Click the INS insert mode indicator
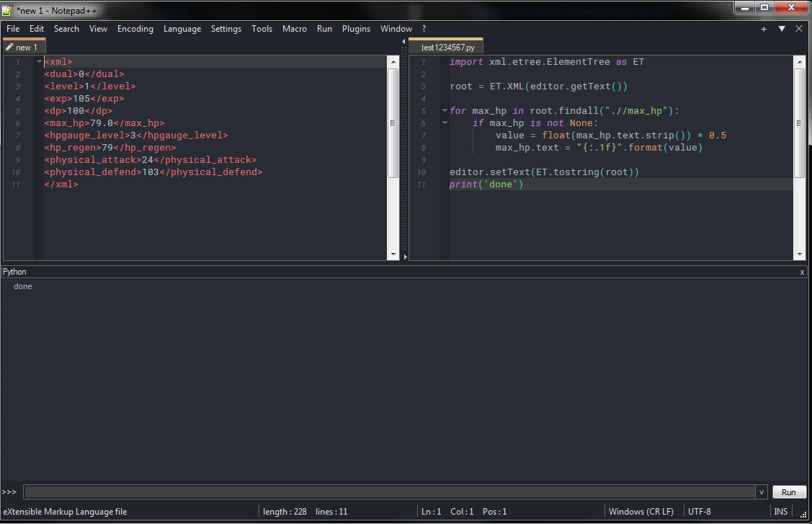Screen dimensions: 812x524 coord(780,512)
